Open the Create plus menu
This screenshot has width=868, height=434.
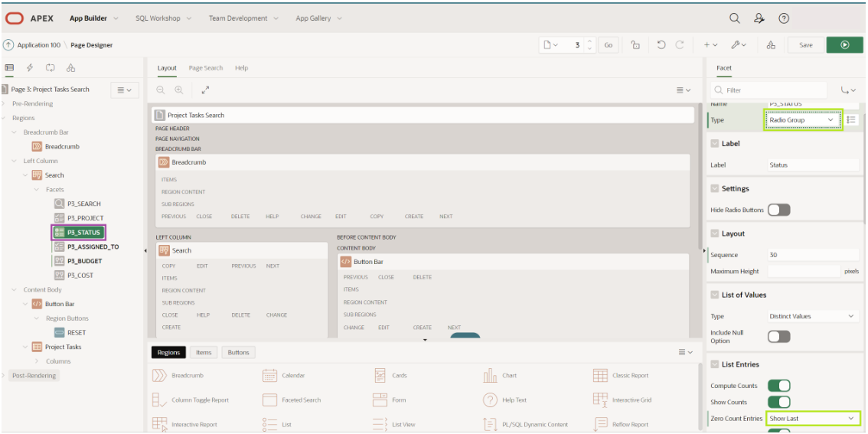click(710, 45)
